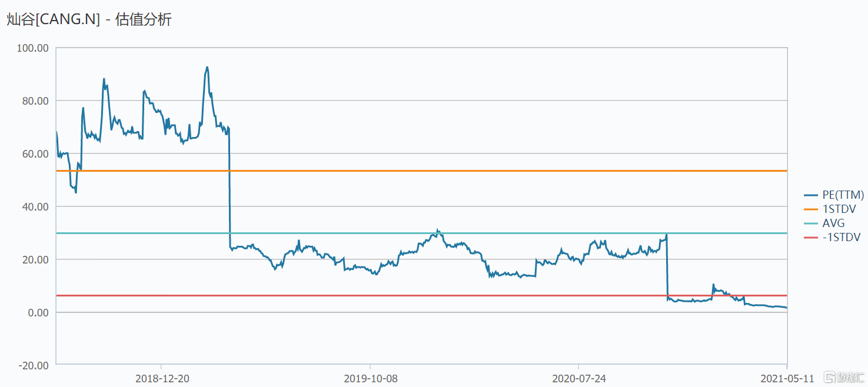Click the 0.00 y-axis label
This screenshot has width=868, height=387.
click(38, 312)
